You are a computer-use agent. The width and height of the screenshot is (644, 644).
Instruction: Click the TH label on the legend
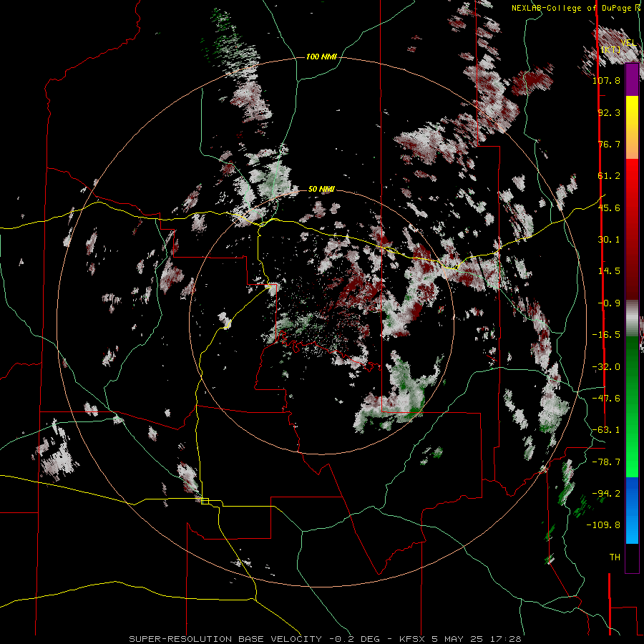[x=615, y=557]
